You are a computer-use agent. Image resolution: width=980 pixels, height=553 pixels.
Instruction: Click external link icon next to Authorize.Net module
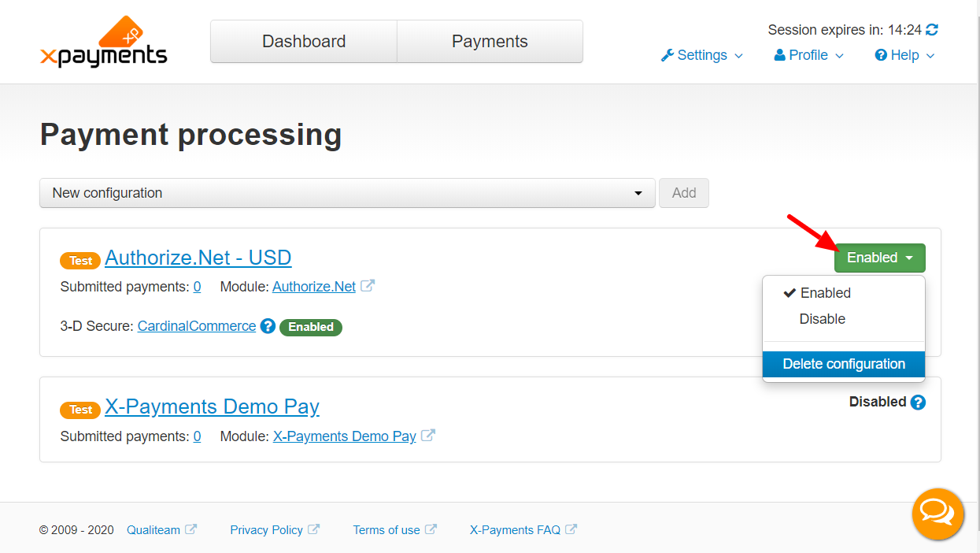pyautogui.click(x=368, y=286)
